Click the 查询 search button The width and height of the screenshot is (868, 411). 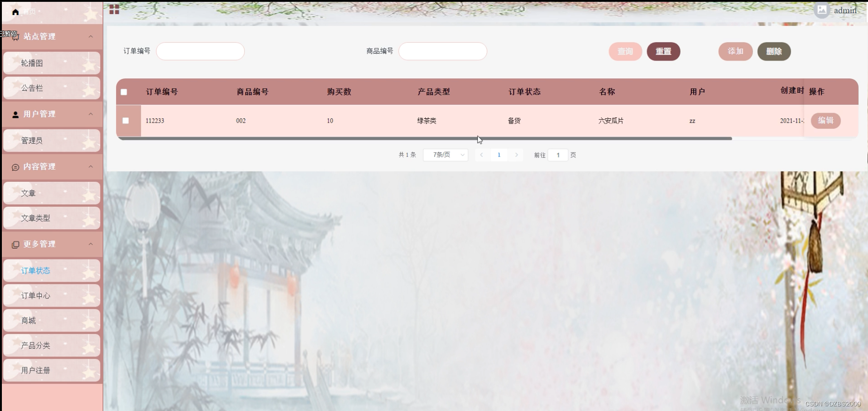(x=625, y=51)
